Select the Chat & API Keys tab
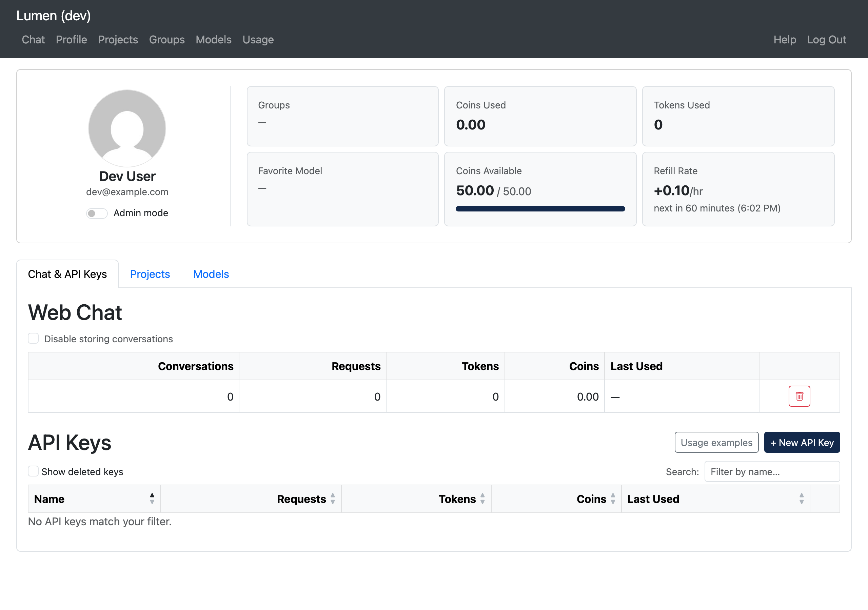Viewport: 868px width, 610px height. pyautogui.click(x=68, y=274)
